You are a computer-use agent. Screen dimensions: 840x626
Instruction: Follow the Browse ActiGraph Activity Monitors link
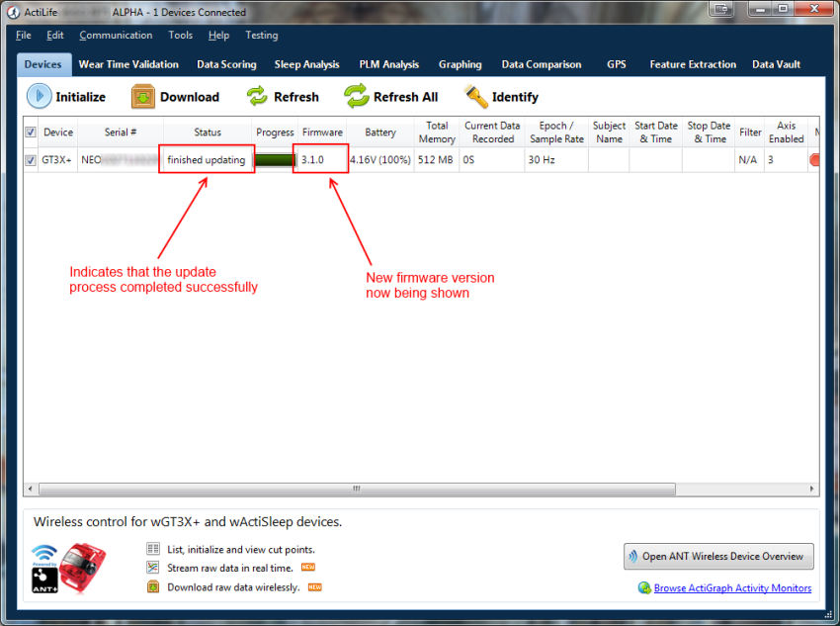click(x=733, y=587)
